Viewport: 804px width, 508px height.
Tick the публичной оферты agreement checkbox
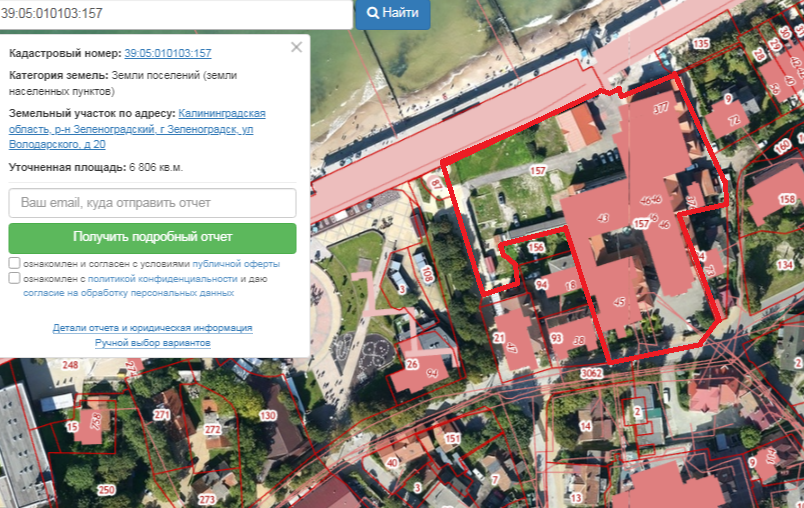tap(14, 263)
